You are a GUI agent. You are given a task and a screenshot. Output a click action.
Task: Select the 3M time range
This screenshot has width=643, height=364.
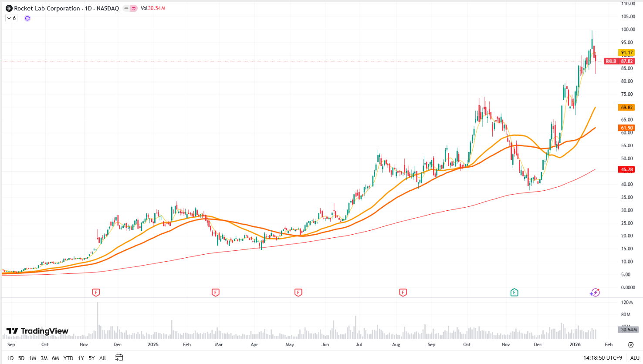coord(44,358)
